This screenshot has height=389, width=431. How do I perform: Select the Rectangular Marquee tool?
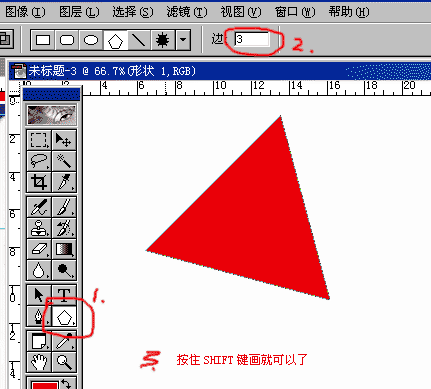[39, 140]
